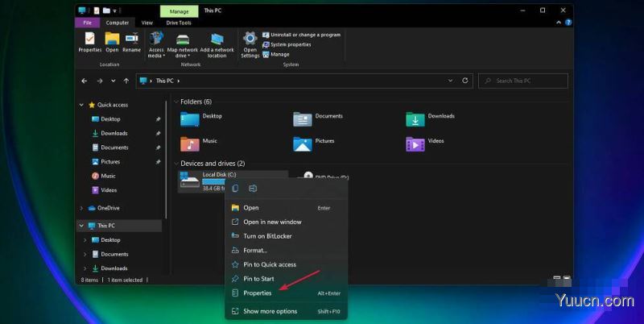Switch to the Computer tab
The image size is (644, 324).
coord(118,23)
